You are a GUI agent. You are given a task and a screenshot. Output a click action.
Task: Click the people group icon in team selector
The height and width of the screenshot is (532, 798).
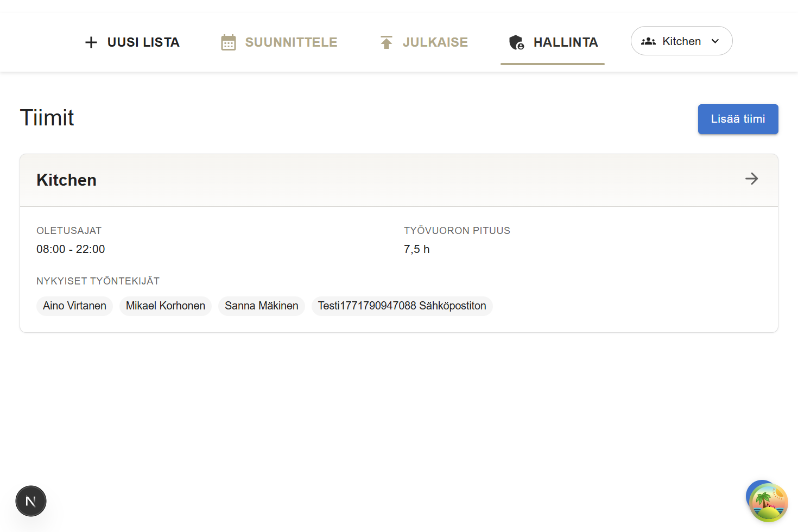click(648, 41)
